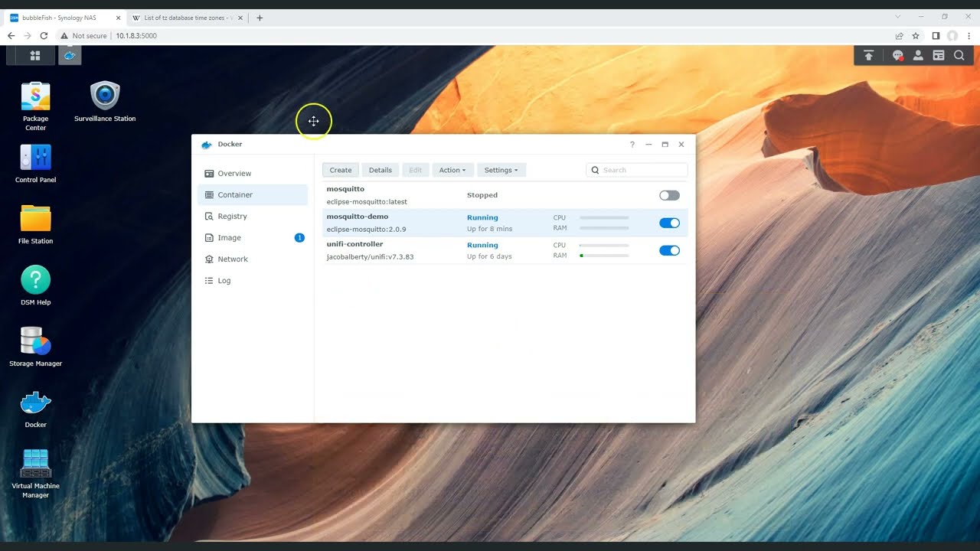Click the eclipse-mosquitto:latest image text
The height and width of the screenshot is (551, 980).
[x=367, y=202]
